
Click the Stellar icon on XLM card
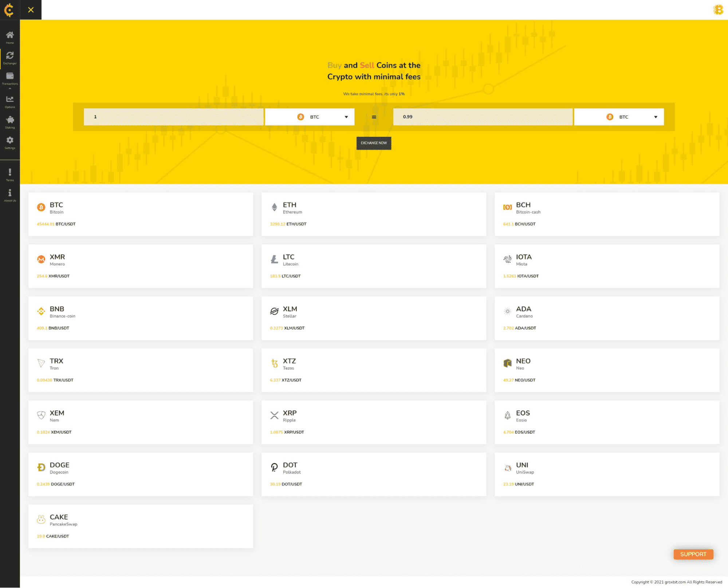click(274, 311)
